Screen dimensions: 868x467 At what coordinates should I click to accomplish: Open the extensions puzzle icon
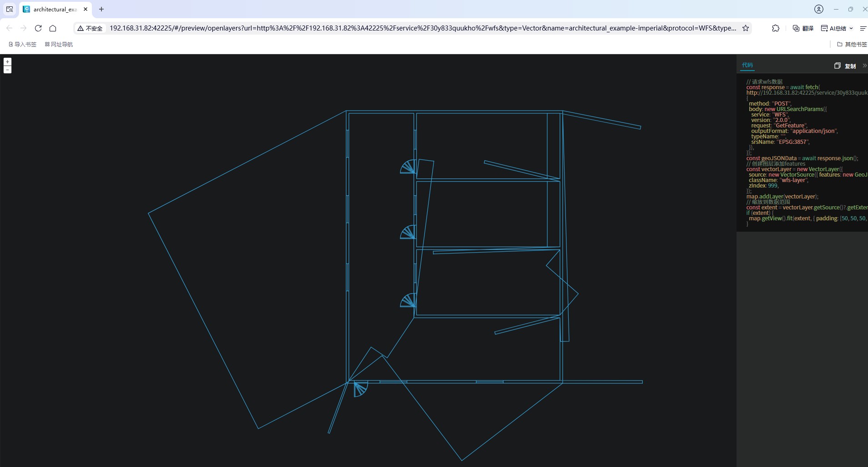point(776,28)
